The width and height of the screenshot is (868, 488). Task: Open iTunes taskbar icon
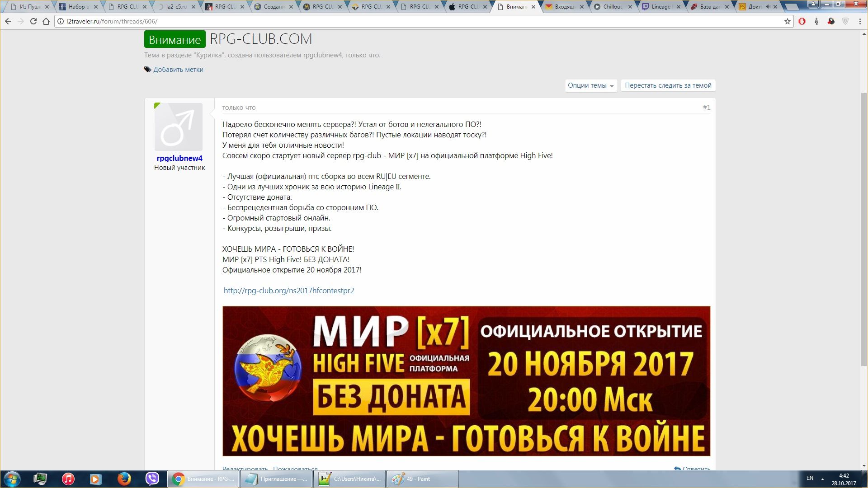point(68,479)
